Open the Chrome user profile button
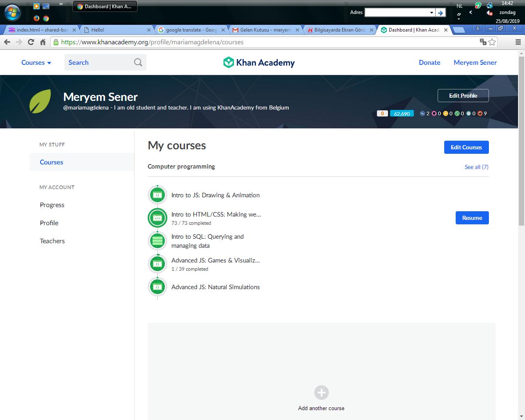525x420 pixels. click(x=478, y=28)
